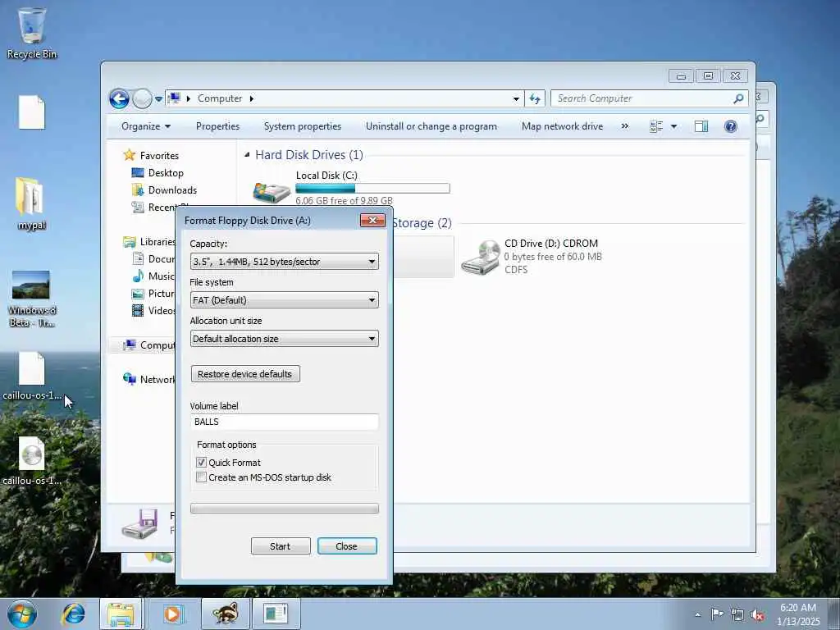Click the floppy drive icon in details pane

(x=139, y=523)
